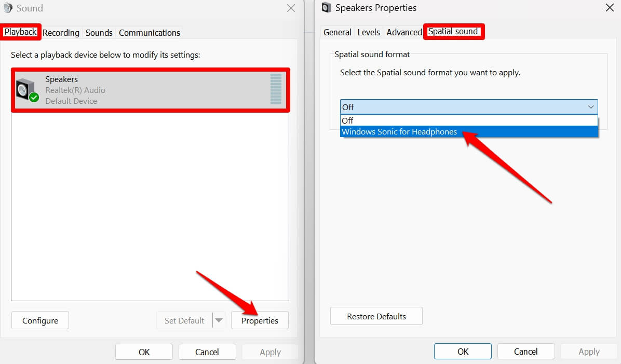Click the Restore Defaults button
This screenshot has width=621, height=364.
click(376, 316)
